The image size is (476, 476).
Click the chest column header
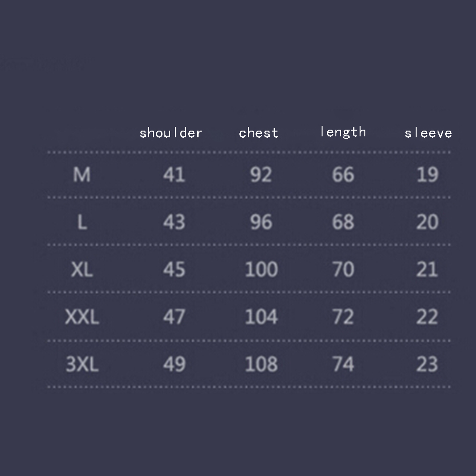click(x=258, y=133)
